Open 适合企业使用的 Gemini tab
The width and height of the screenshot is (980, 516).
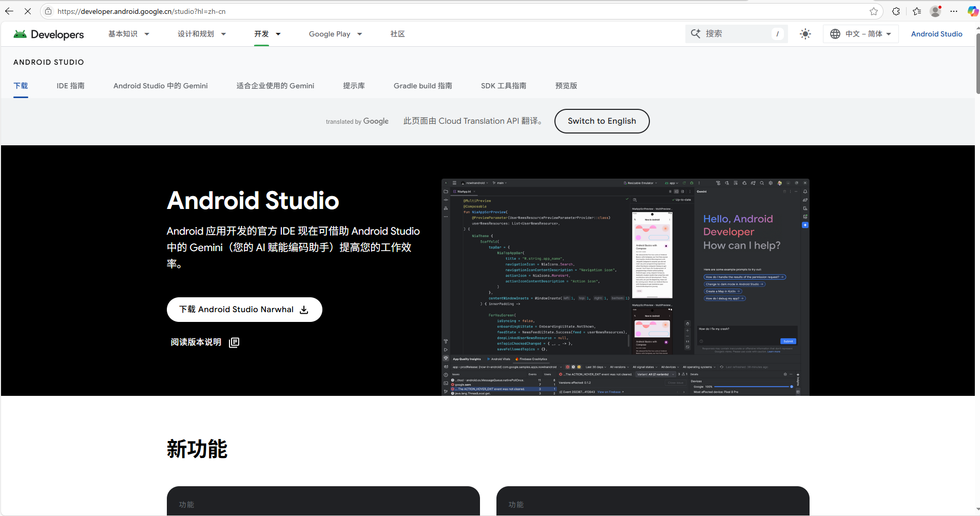tap(275, 86)
